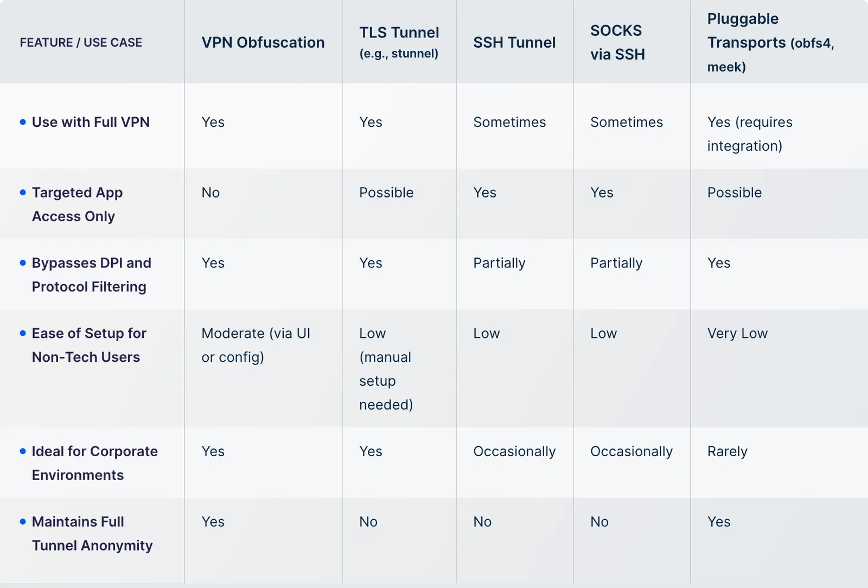The height and width of the screenshot is (588, 868).
Task: Click the VPN Obfuscation column header
Action: click(263, 42)
